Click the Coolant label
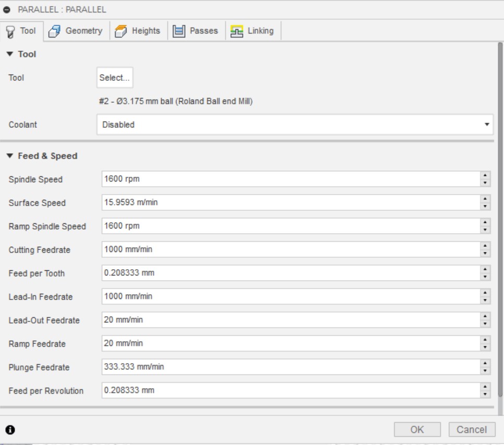Viewport: 504px width, 445px height. click(x=23, y=125)
